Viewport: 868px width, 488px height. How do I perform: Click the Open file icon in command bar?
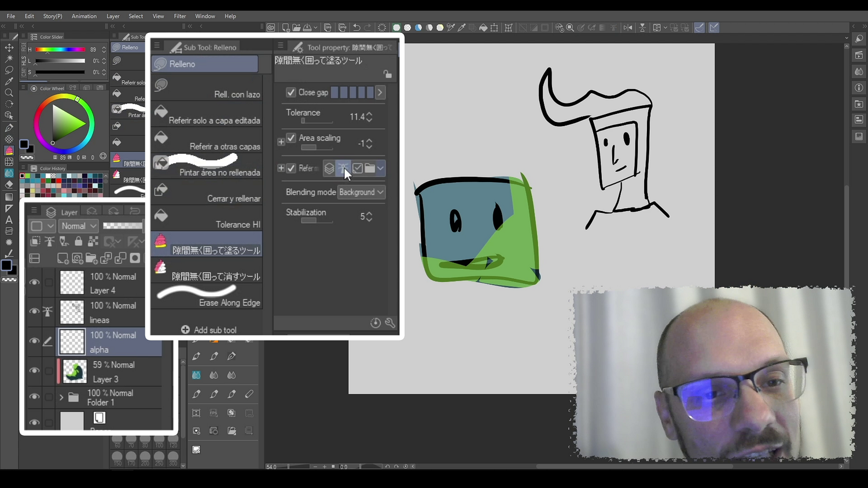click(296, 28)
